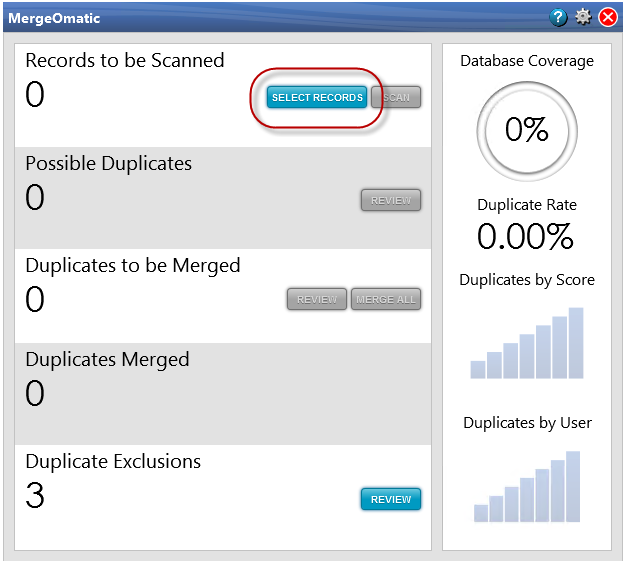Open settings via the gear icon
This screenshot has width=627, height=564.
click(583, 17)
